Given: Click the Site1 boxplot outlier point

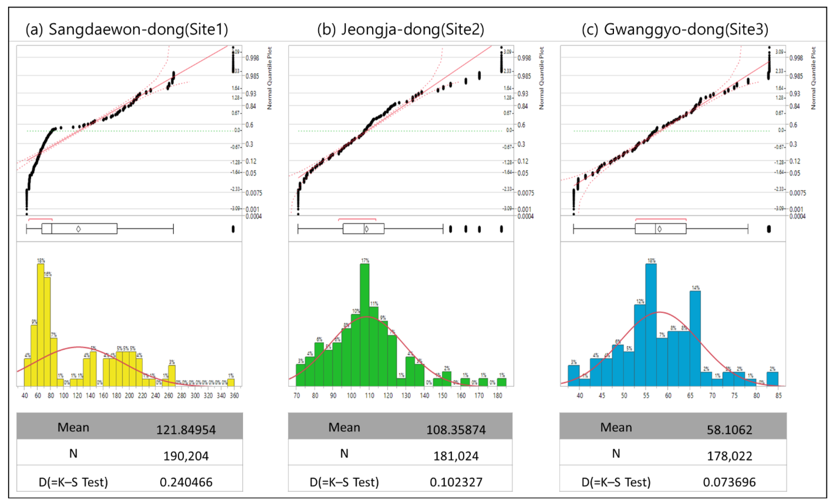Looking at the screenshot, I should 233,229.
